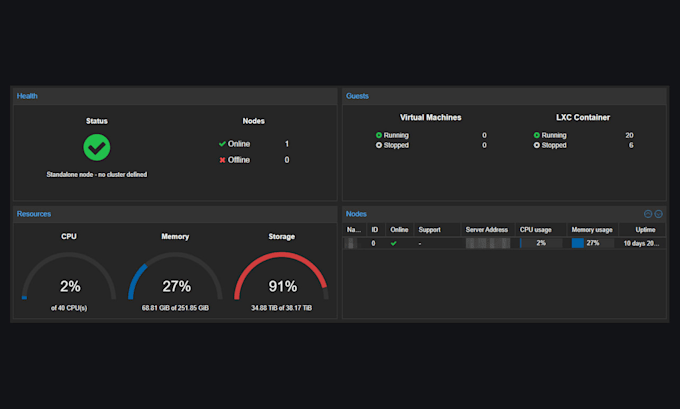Screen dimensions: 680x409
Task: Click the Virtual Machines Stopped status icon
Action: (379, 145)
